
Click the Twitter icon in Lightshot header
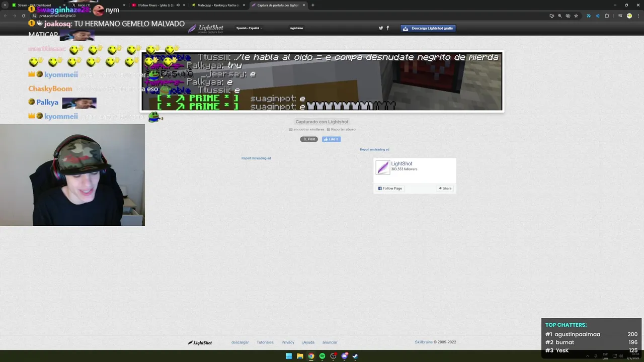381,28
